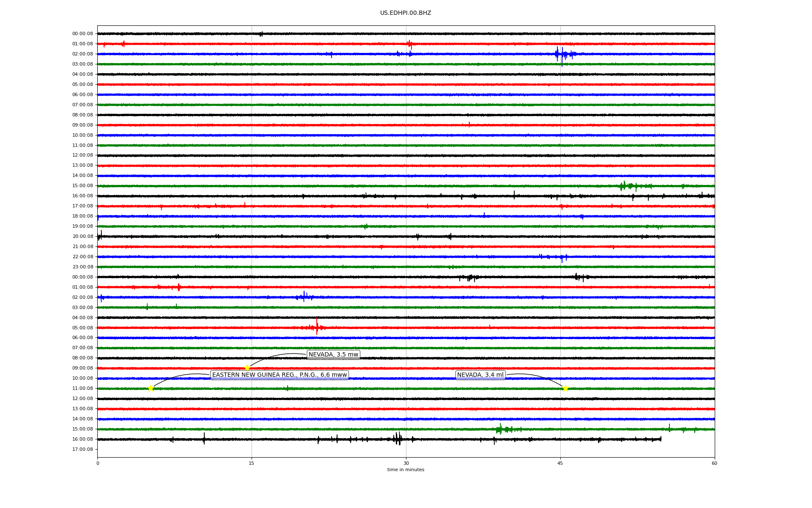The width and height of the screenshot is (812, 508).
Task: Click the red spike in second 05:00:08 trace
Action: [317, 327]
